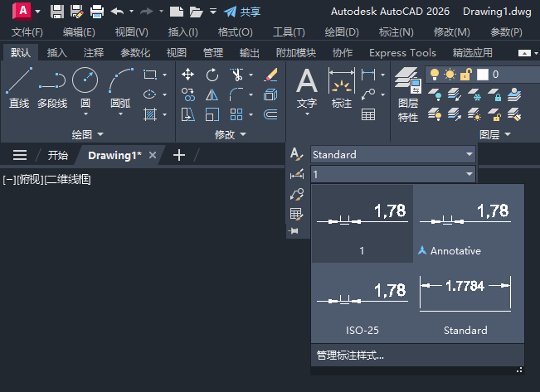Viewport: 540px width, 392px height.
Task: Open the application A menu dropdown
Action: (38, 12)
